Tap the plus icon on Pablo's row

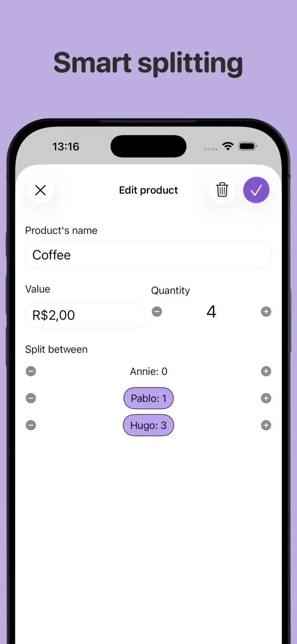266,398
